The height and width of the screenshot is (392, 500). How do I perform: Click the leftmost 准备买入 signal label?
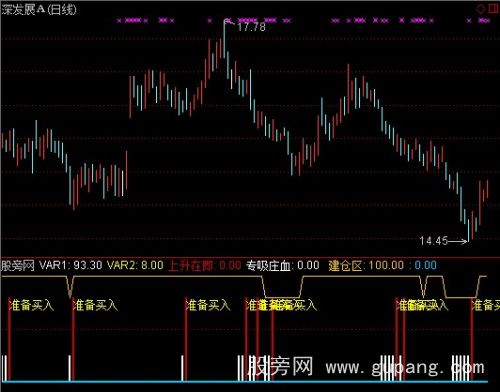[32, 305]
